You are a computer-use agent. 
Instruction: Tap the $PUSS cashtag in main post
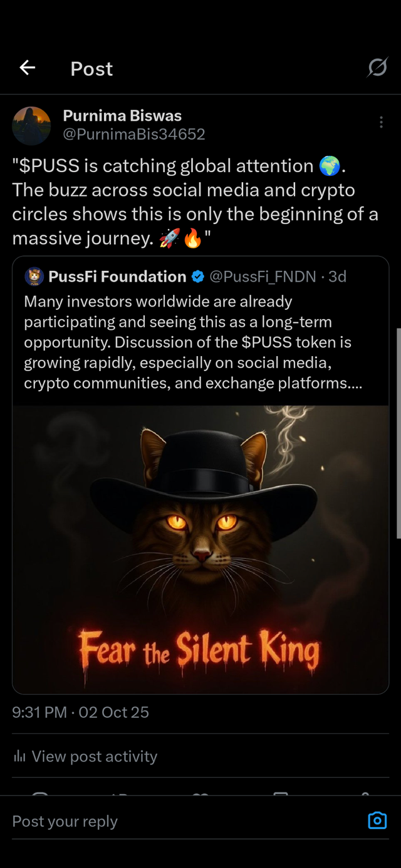[50, 166]
